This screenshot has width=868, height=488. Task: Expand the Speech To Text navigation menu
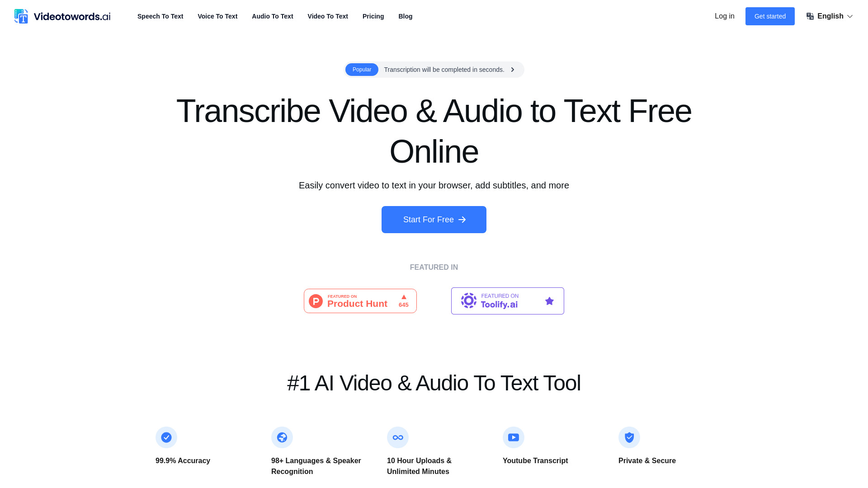[x=160, y=16]
